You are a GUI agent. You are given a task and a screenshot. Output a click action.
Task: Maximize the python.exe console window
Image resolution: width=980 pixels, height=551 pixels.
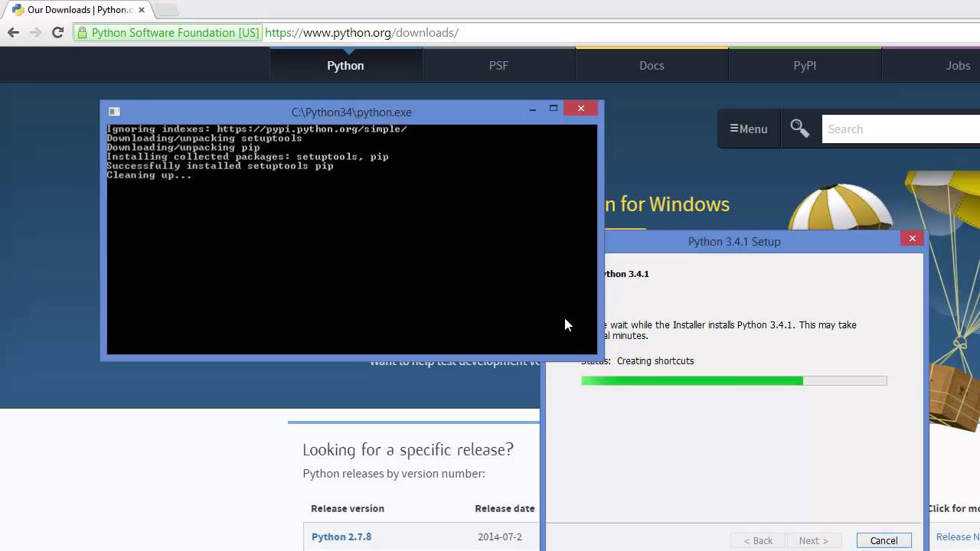pos(553,109)
